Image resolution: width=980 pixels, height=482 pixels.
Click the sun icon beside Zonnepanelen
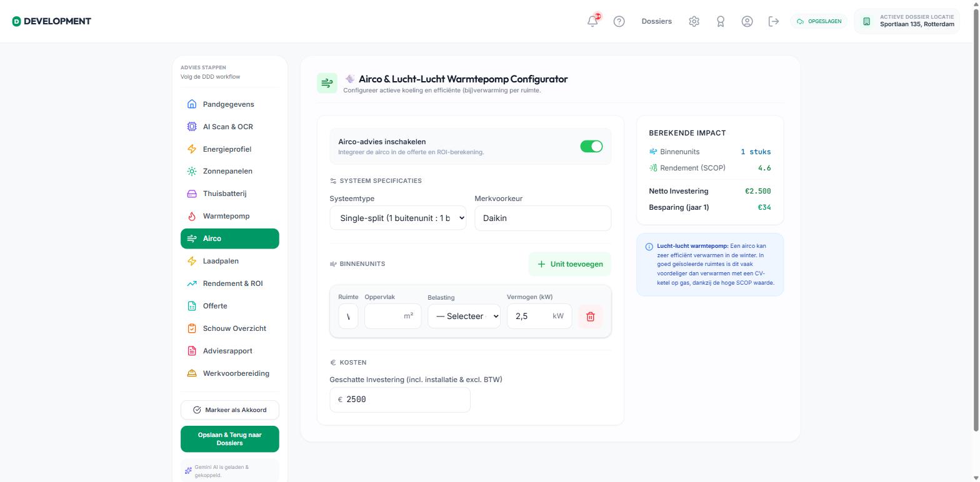(192, 171)
